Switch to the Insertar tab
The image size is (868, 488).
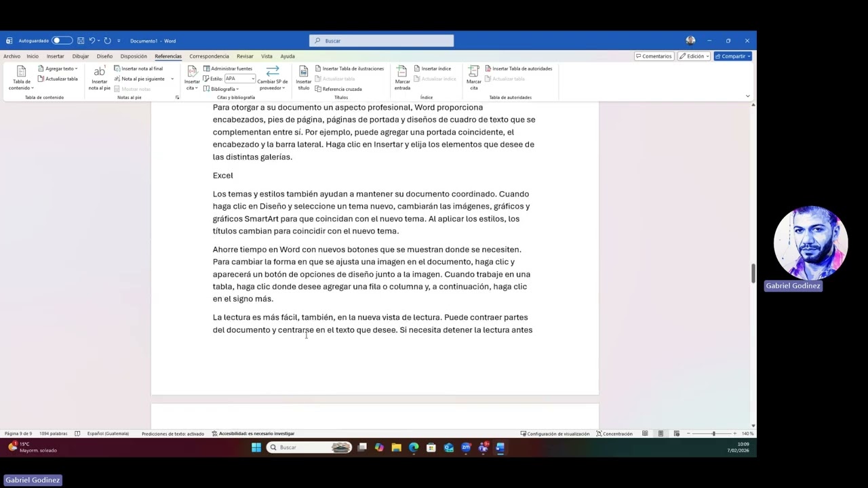55,56
